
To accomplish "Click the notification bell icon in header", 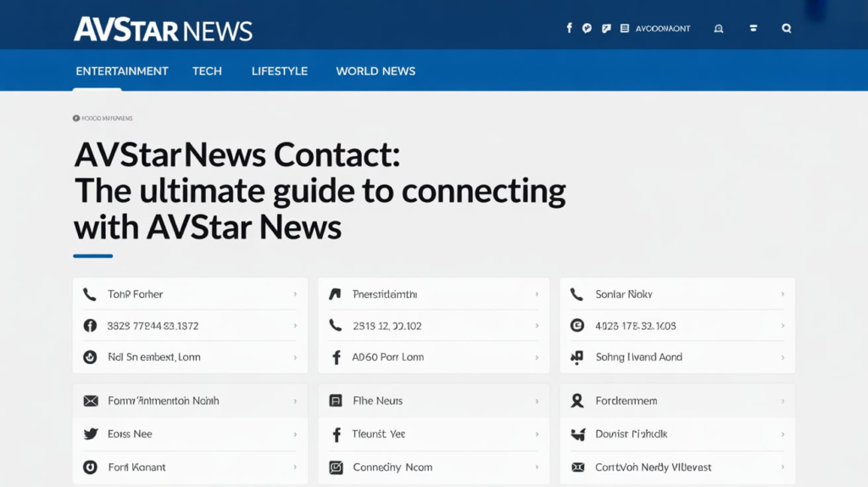I will [x=719, y=28].
